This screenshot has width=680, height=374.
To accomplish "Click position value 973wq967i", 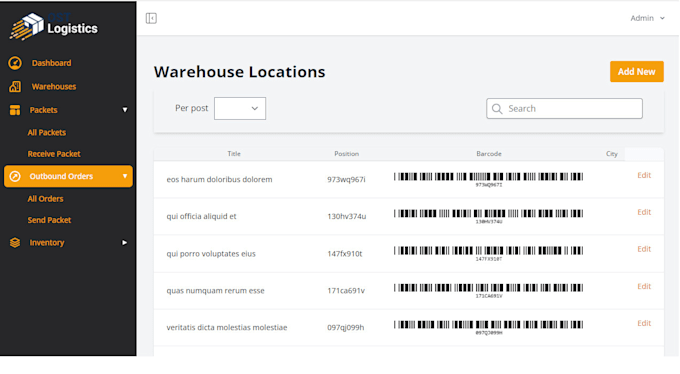I will point(347,180).
